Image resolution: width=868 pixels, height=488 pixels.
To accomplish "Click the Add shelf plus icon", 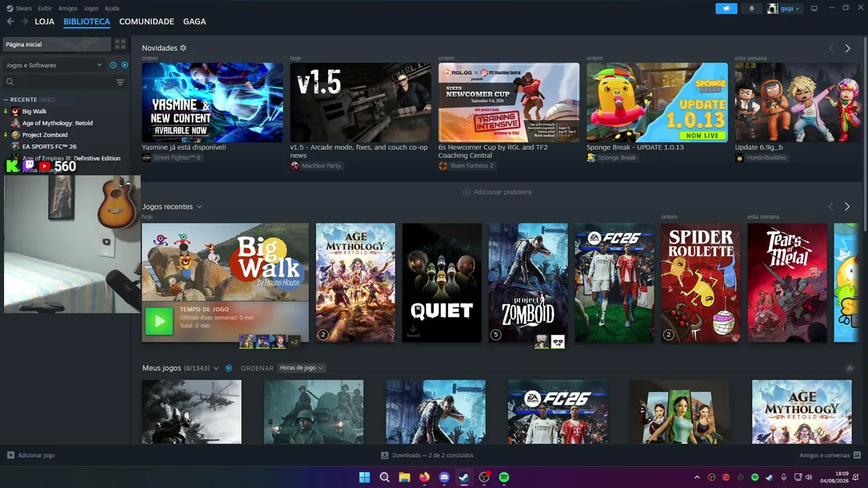I will tap(467, 192).
